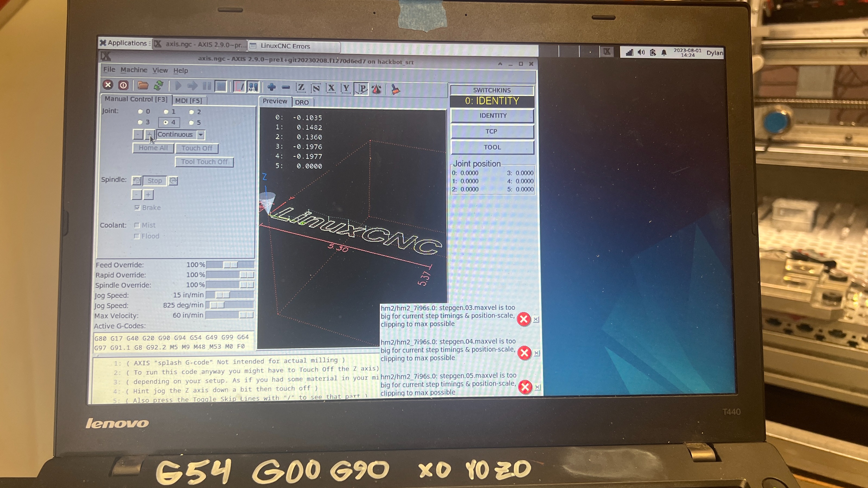Click the Max Velocity slider
The width and height of the screenshot is (868, 488).
[x=229, y=315]
